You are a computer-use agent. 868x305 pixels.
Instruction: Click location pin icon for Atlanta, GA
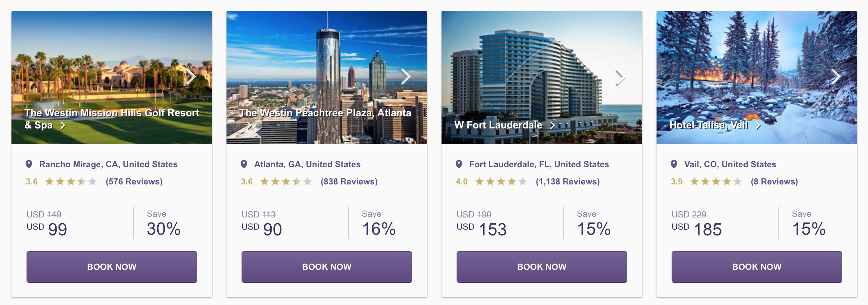[244, 164]
